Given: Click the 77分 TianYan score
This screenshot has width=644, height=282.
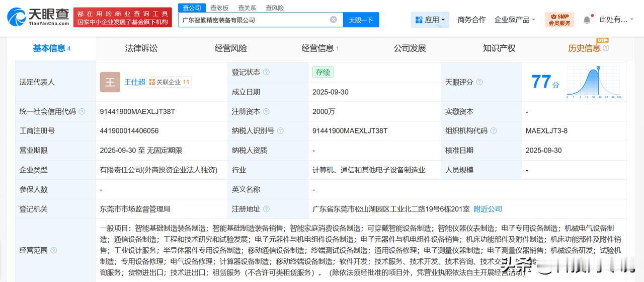Looking at the screenshot, I should coord(545,82).
